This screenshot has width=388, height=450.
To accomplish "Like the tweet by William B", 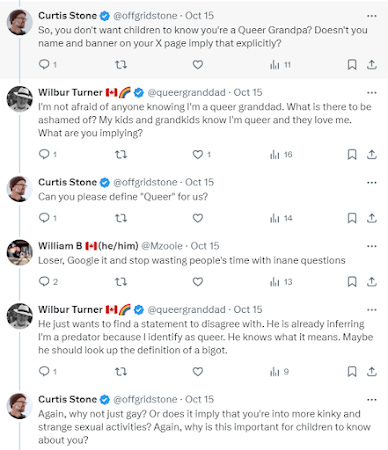I will [198, 282].
